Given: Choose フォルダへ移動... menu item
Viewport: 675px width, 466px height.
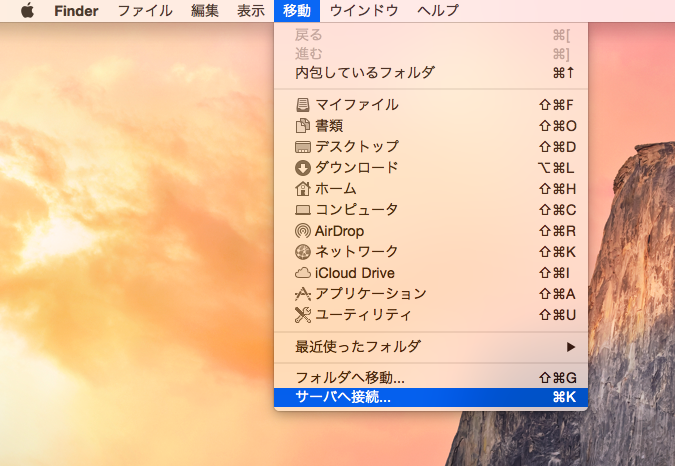Looking at the screenshot, I should [431, 378].
